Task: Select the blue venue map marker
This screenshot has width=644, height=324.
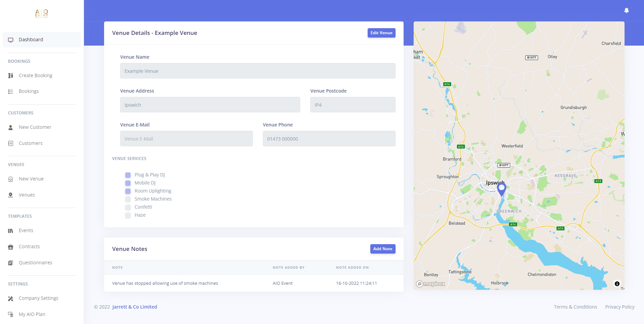Action: click(x=501, y=189)
